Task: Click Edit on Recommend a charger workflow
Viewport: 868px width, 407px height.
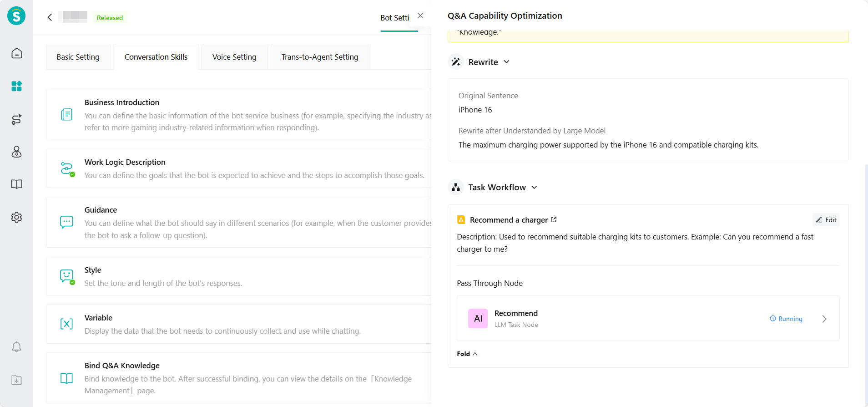Action: (826, 220)
